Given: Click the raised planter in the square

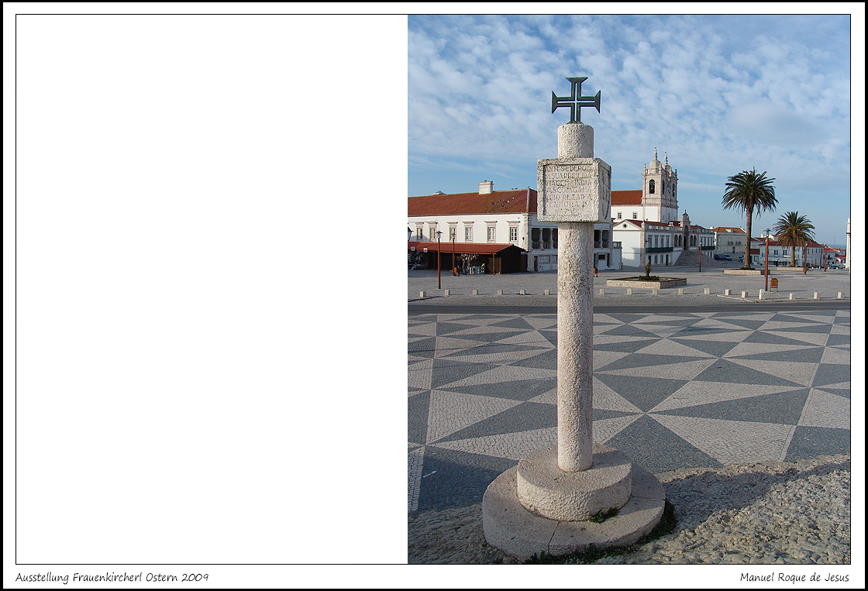Looking at the screenshot, I should pos(646,282).
